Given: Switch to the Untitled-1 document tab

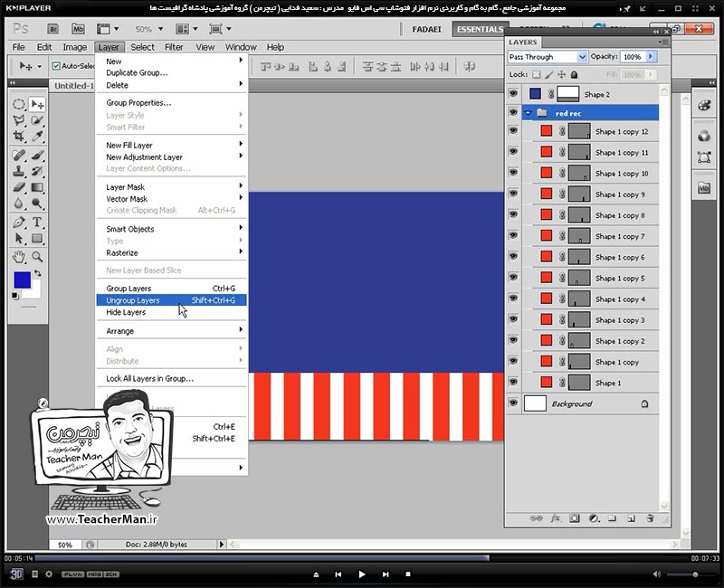Looking at the screenshot, I should (x=74, y=85).
